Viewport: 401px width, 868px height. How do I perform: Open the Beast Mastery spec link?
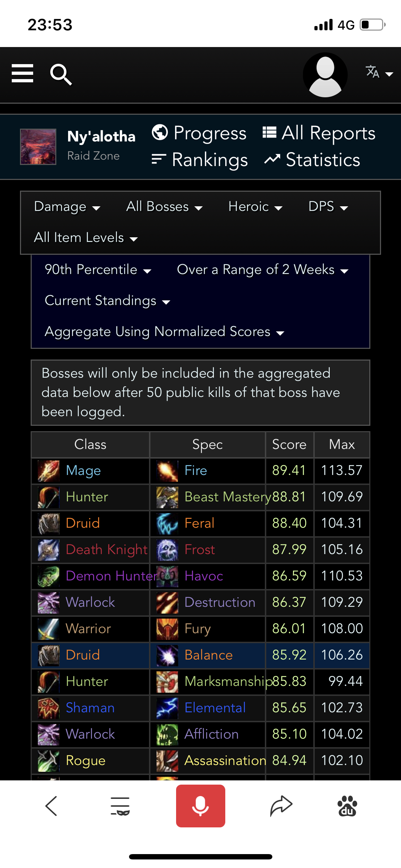point(227,497)
